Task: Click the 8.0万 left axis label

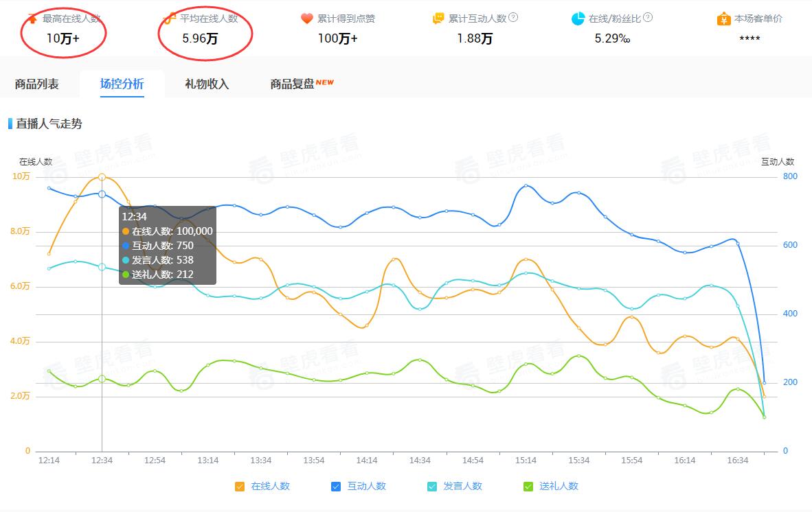Action: 20,231
